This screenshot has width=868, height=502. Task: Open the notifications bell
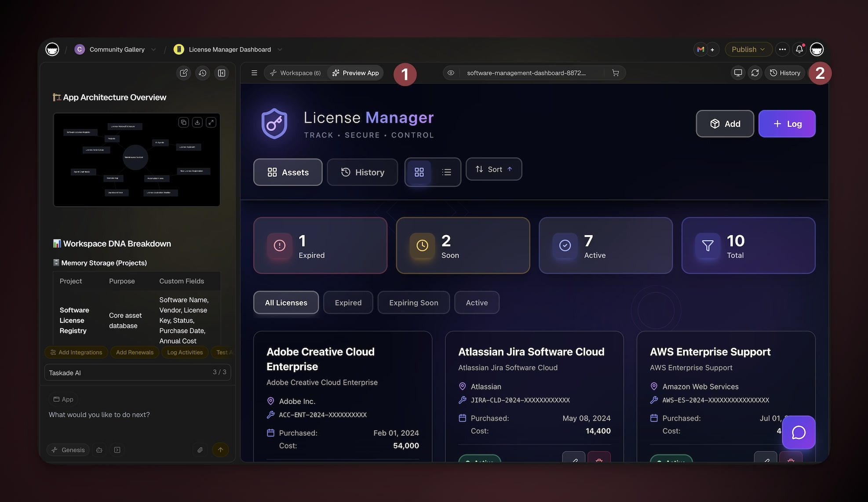click(x=799, y=49)
